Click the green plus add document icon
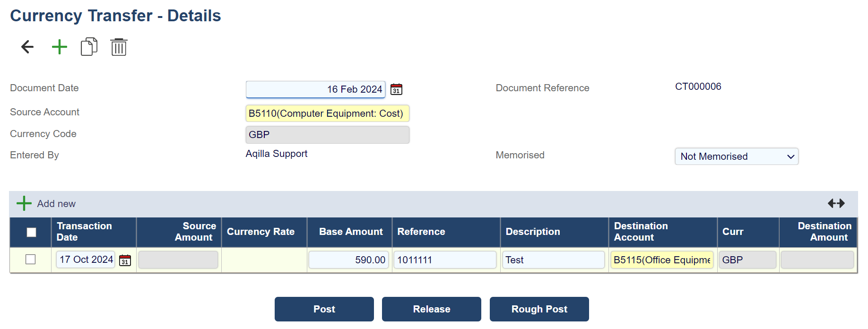The image size is (868, 329). point(60,47)
